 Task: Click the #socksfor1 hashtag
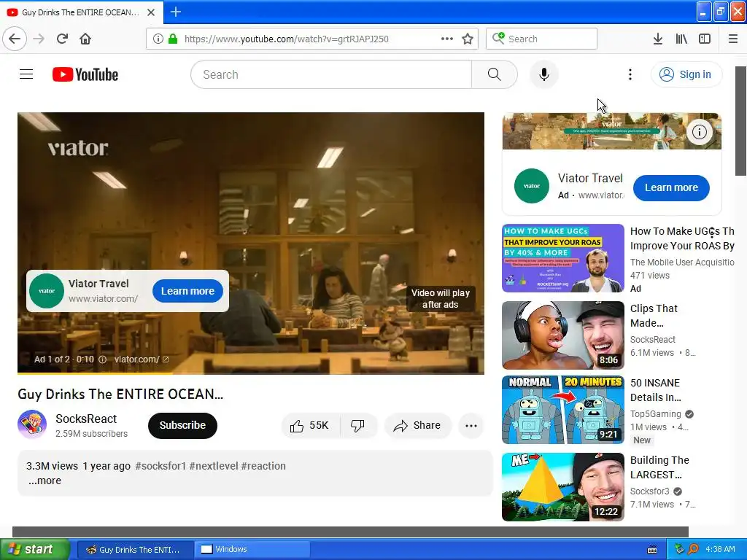(160, 466)
